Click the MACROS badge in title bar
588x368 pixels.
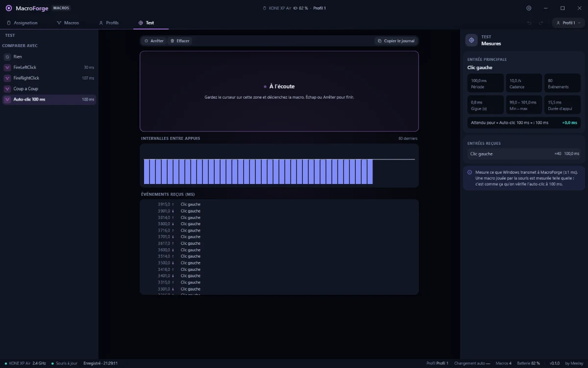point(61,8)
